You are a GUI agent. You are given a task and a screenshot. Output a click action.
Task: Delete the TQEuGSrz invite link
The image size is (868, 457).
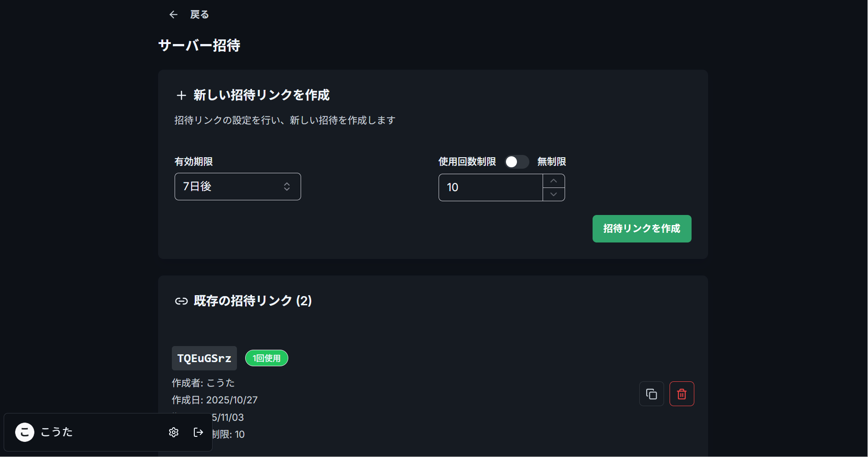(x=681, y=393)
